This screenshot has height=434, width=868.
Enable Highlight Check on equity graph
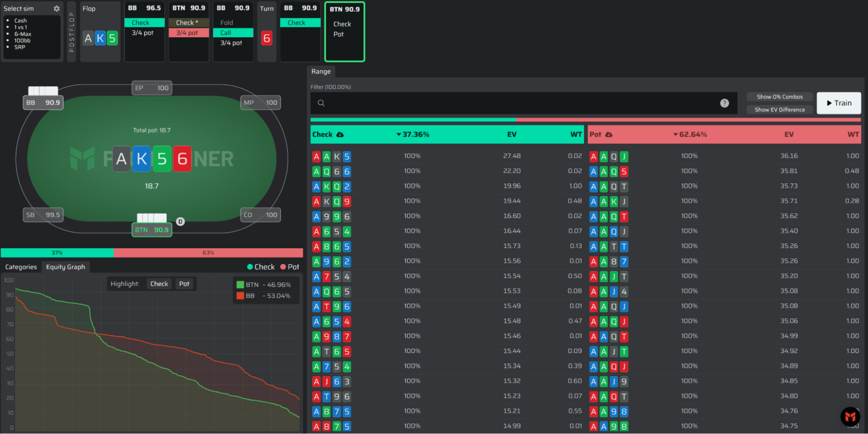[x=159, y=284]
